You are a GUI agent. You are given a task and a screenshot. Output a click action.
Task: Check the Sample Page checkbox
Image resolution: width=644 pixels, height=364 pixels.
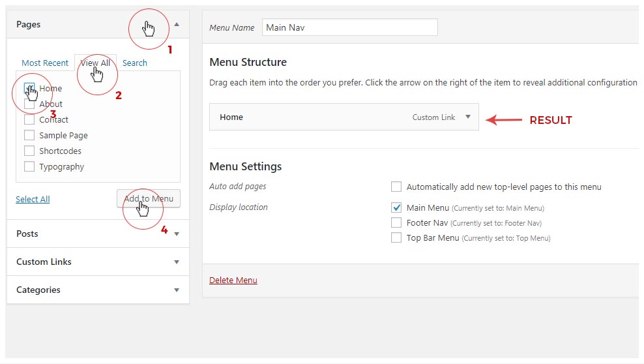click(x=29, y=135)
